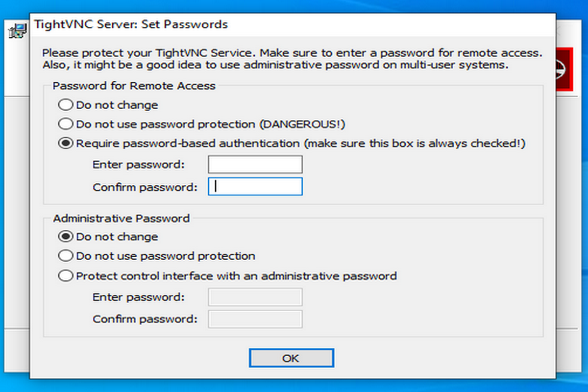Click administrative 'Enter password:' label
Screen dimensions: 588x392
pyautogui.click(x=138, y=297)
